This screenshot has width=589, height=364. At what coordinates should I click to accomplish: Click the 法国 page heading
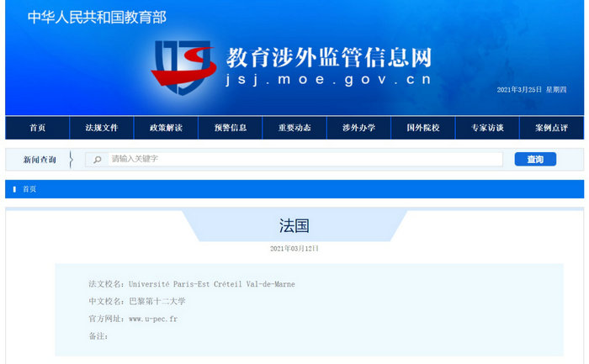point(294,226)
